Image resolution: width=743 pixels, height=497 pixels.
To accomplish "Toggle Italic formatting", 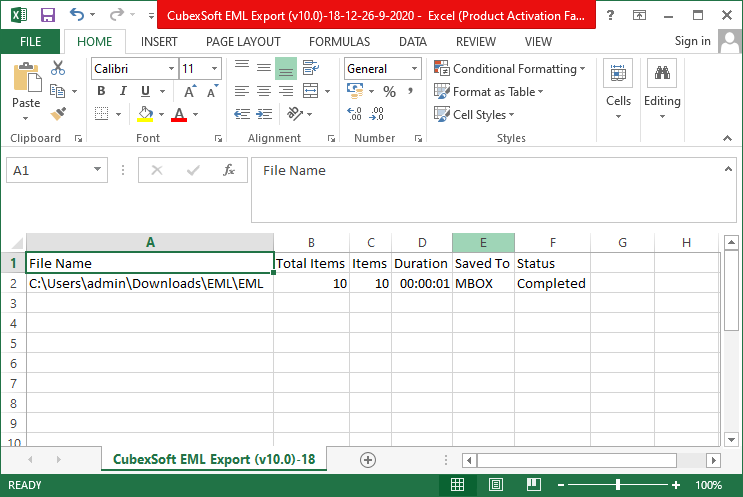I will (123, 92).
